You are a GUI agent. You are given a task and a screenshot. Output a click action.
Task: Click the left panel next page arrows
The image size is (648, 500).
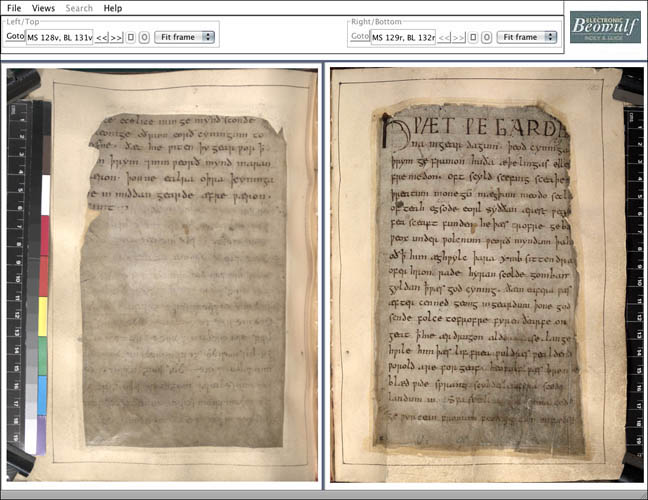(x=116, y=37)
